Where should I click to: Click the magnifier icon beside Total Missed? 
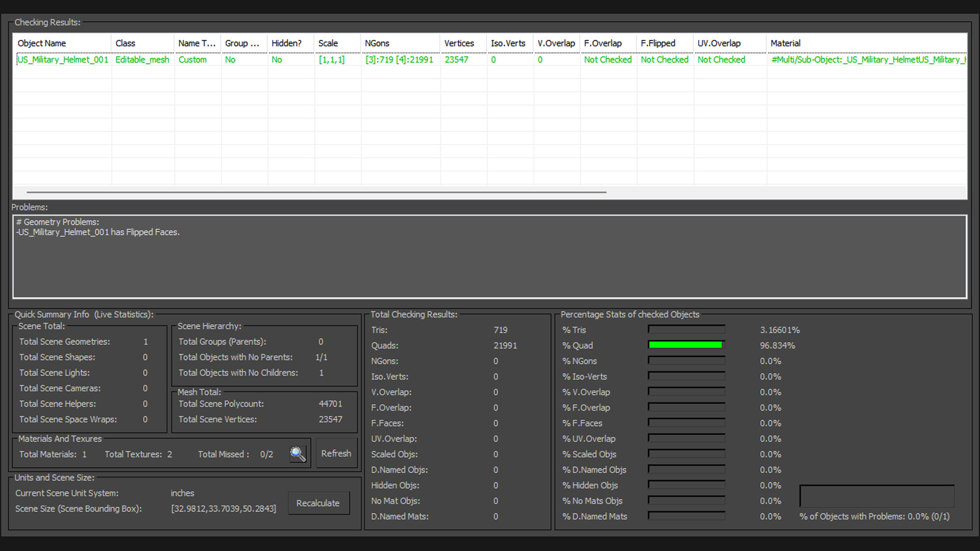point(298,454)
